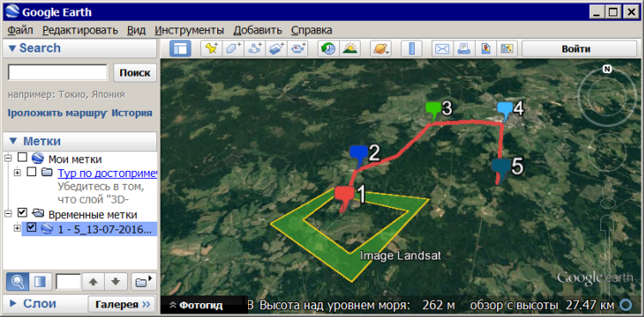The width and height of the screenshot is (644, 317).
Task: Click the Поиск search button
Action: (135, 73)
